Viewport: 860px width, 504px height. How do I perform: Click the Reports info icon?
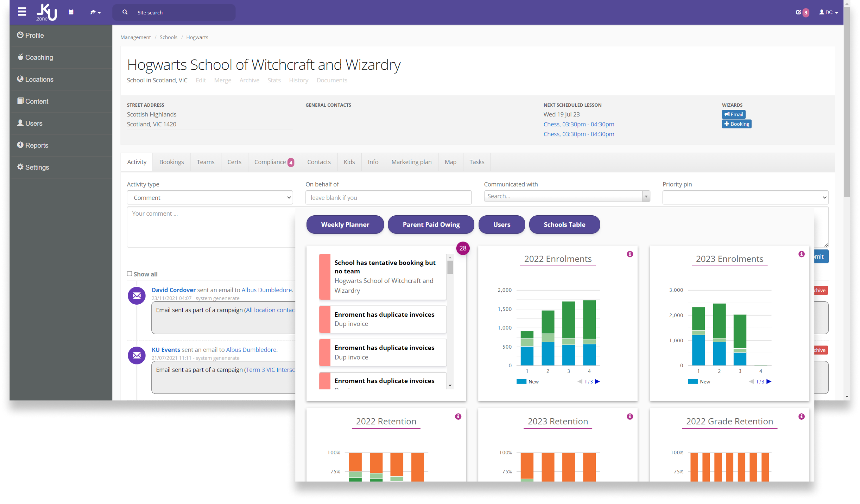coord(20,145)
